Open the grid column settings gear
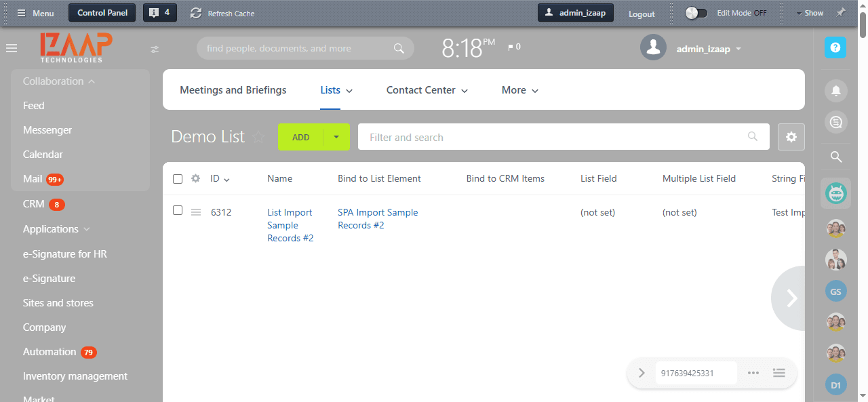The height and width of the screenshot is (402, 868). 196,179
